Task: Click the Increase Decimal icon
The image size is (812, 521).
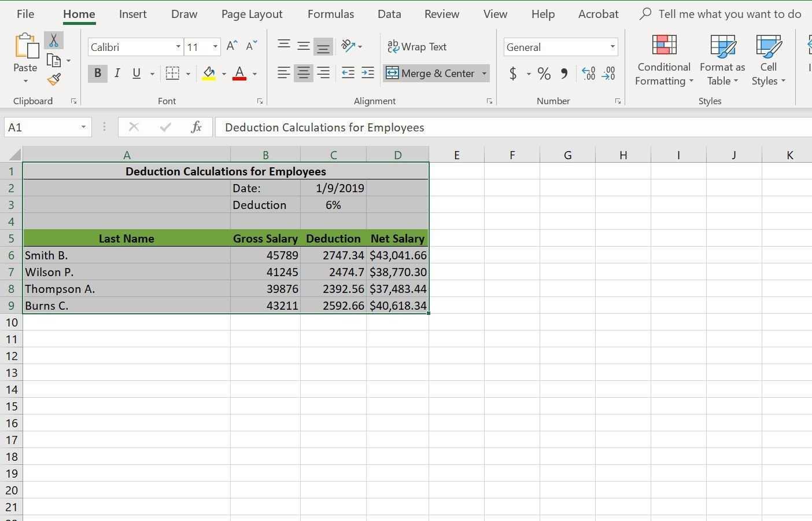Action: (x=589, y=74)
